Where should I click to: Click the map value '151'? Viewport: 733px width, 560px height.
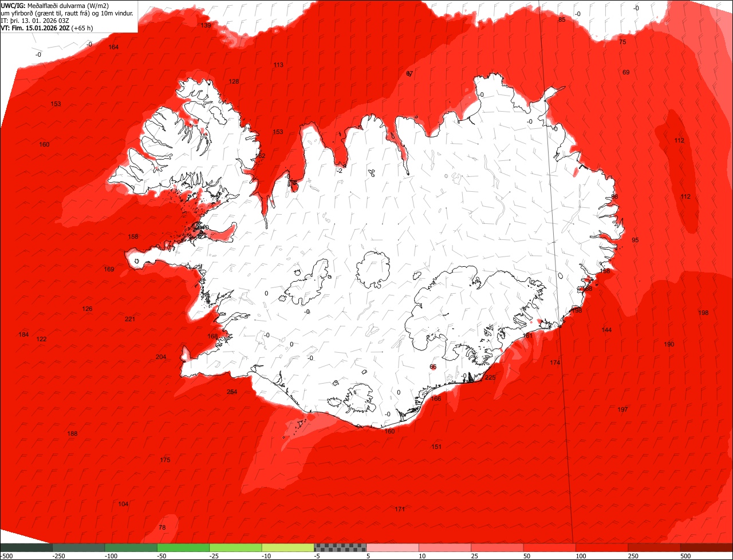pyautogui.click(x=436, y=447)
